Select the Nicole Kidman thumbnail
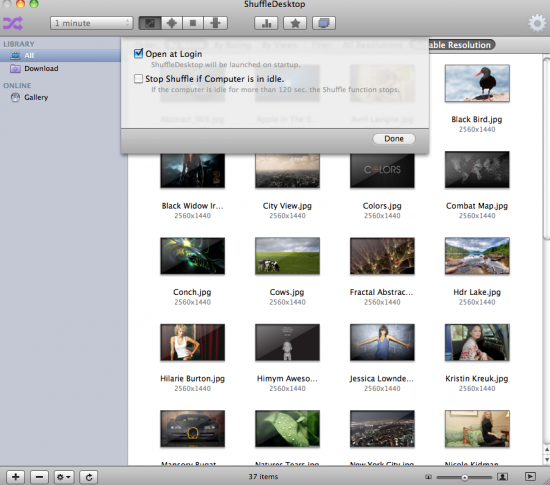The image size is (550, 485). pyautogui.click(x=477, y=429)
